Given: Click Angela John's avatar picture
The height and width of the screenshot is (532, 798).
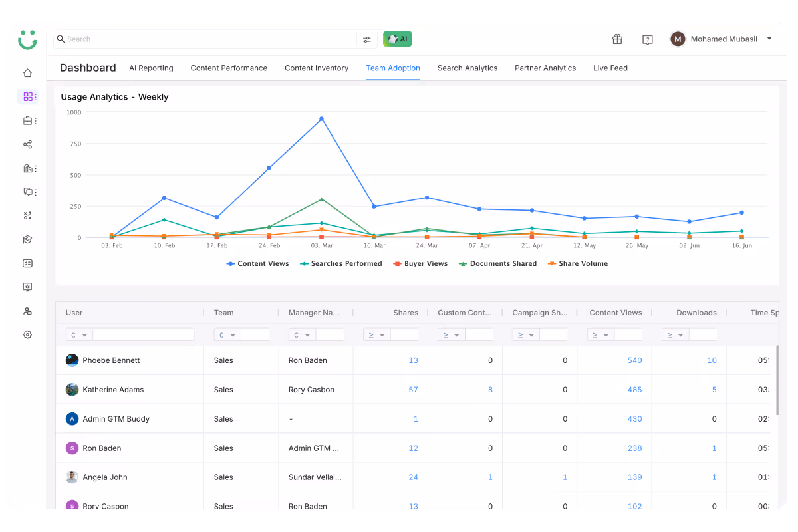Looking at the screenshot, I should [72, 477].
